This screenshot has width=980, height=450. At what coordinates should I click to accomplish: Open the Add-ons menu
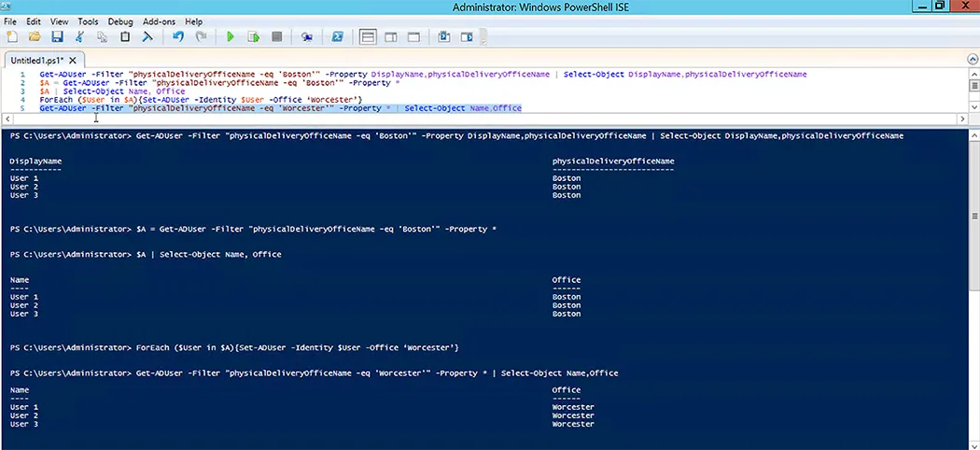[159, 21]
